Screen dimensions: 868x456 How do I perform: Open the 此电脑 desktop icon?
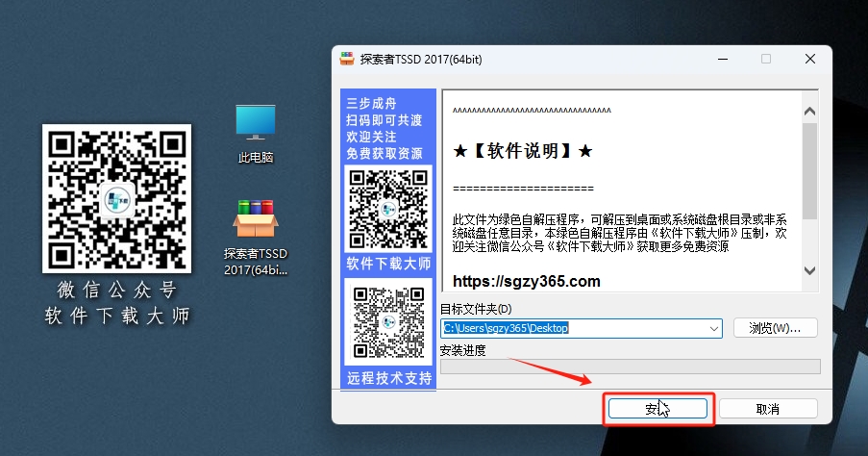255,134
